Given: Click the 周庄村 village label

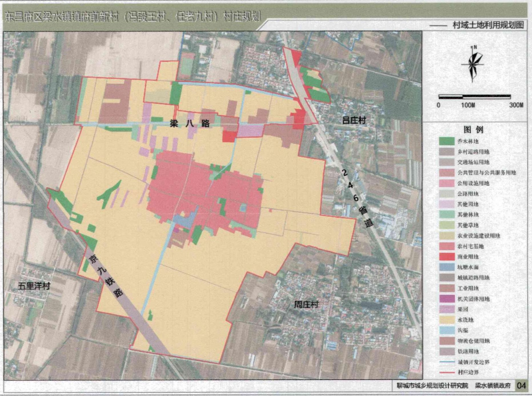Looking at the screenshot, I should [307, 304].
